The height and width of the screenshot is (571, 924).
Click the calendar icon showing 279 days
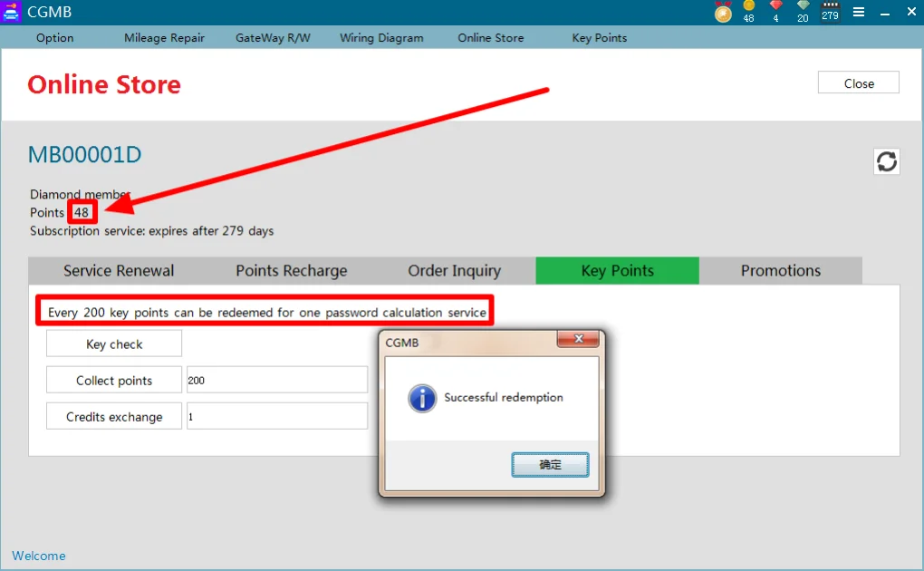pyautogui.click(x=831, y=12)
